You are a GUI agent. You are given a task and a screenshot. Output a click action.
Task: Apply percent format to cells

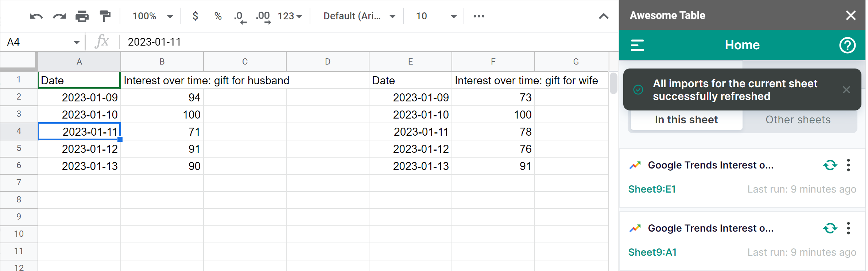point(218,16)
